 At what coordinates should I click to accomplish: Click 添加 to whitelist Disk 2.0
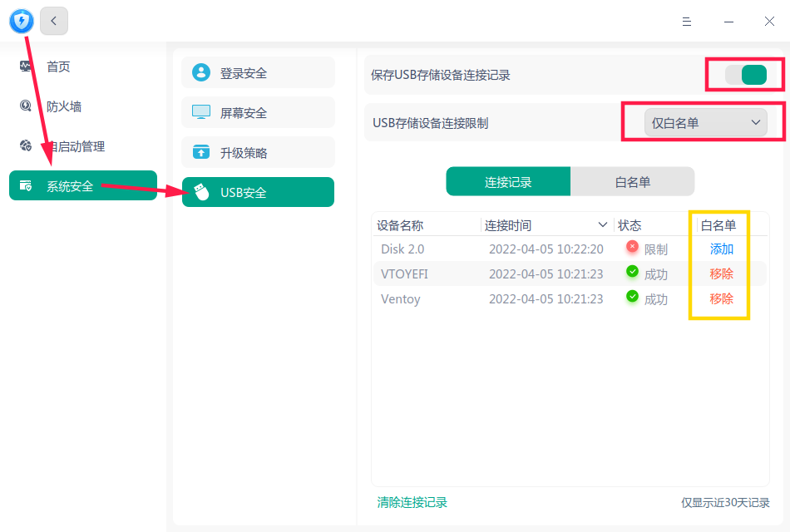click(x=720, y=249)
